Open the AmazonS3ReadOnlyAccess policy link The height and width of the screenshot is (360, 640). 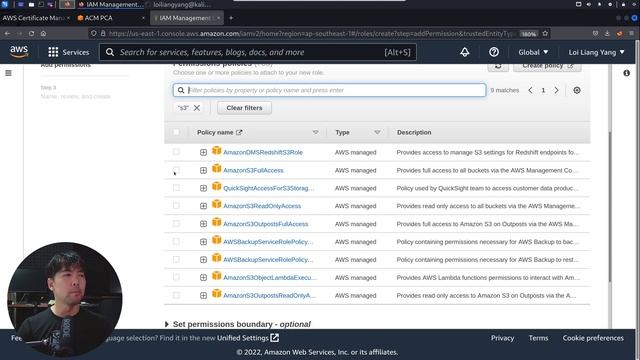262,206
